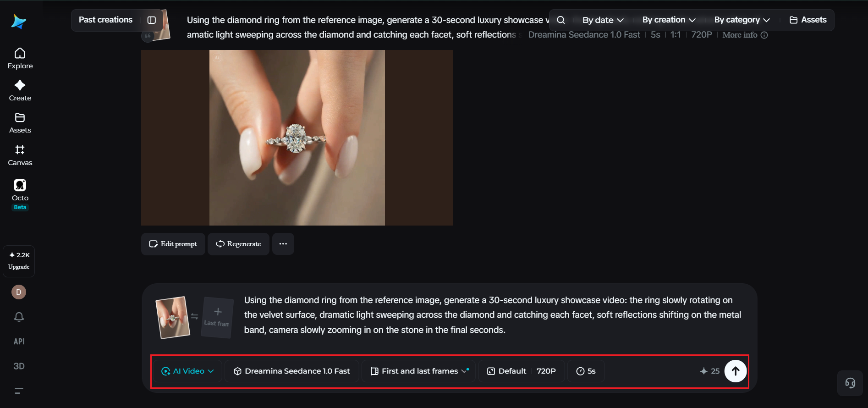The width and height of the screenshot is (868, 408).
Task: Launch the Octo Beta assistant
Action: (x=20, y=194)
